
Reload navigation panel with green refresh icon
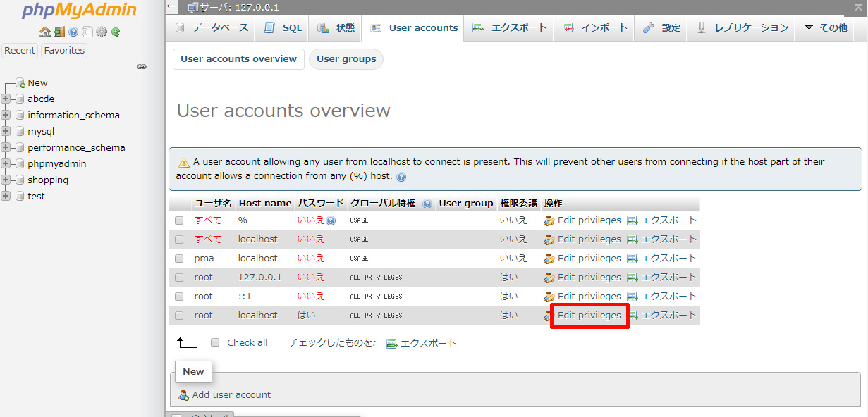pyautogui.click(x=116, y=32)
